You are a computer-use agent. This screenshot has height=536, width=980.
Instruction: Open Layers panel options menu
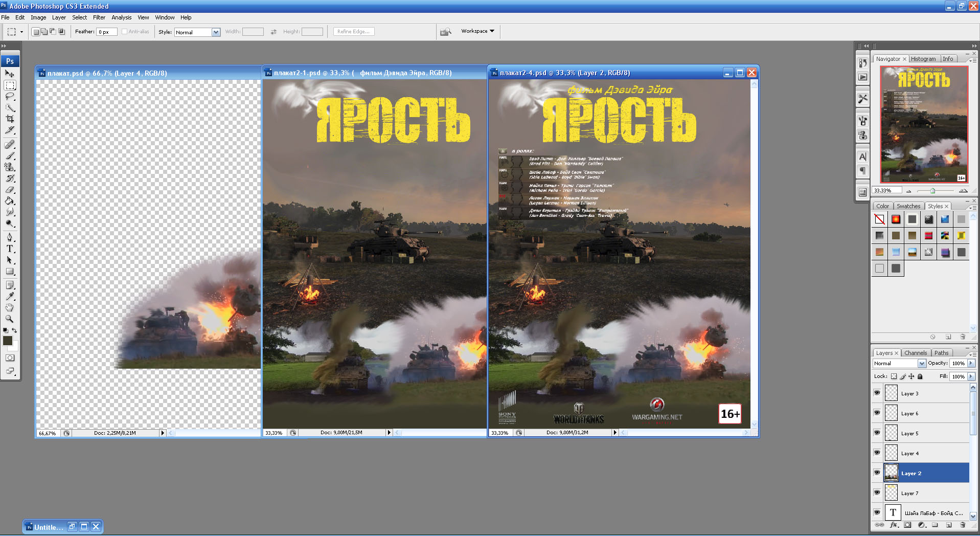point(972,354)
